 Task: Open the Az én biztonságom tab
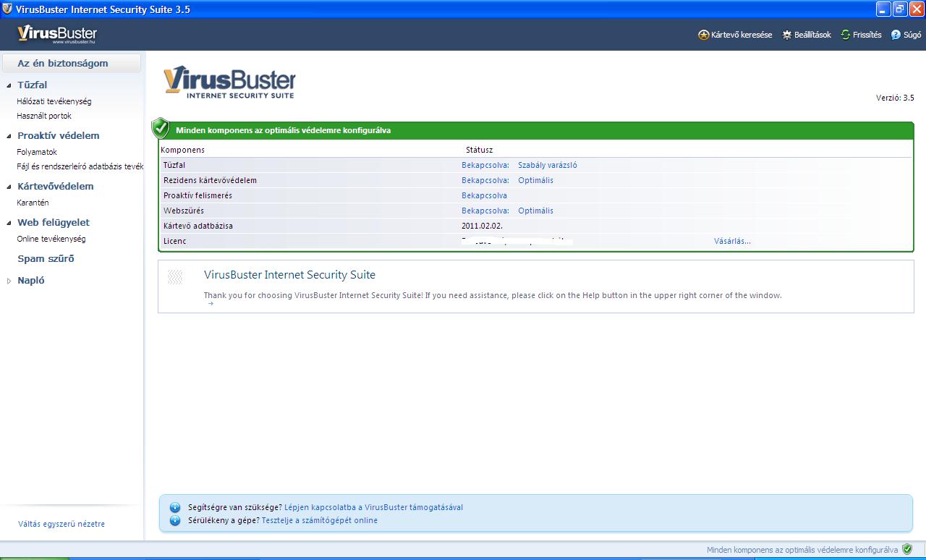point(71,63)
